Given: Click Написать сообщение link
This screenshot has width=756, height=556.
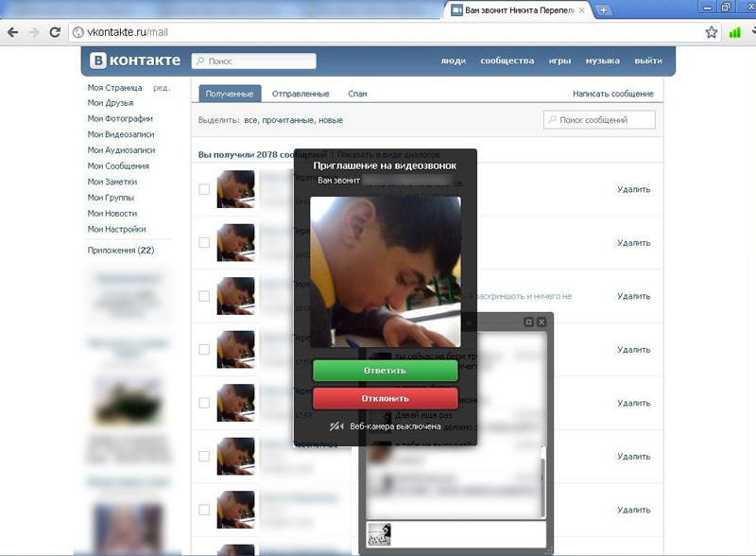Looking at the screenshot, I should pos(612,94).
